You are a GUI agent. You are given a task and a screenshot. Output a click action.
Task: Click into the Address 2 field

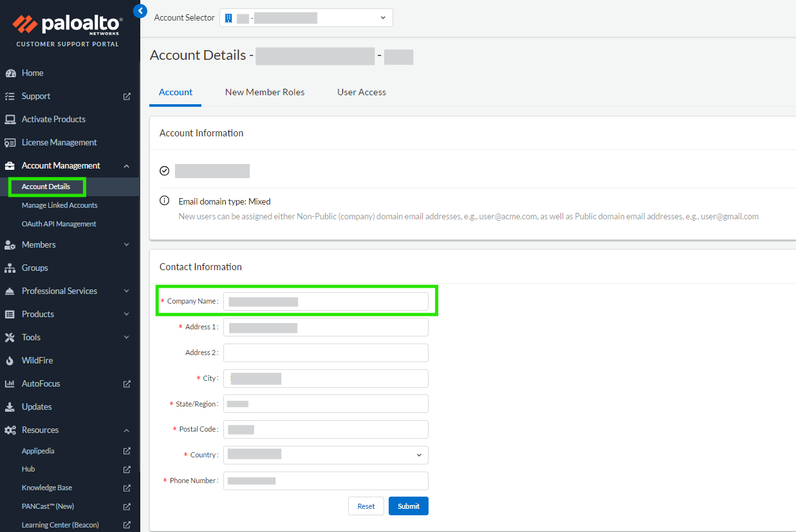pos(326,353)
